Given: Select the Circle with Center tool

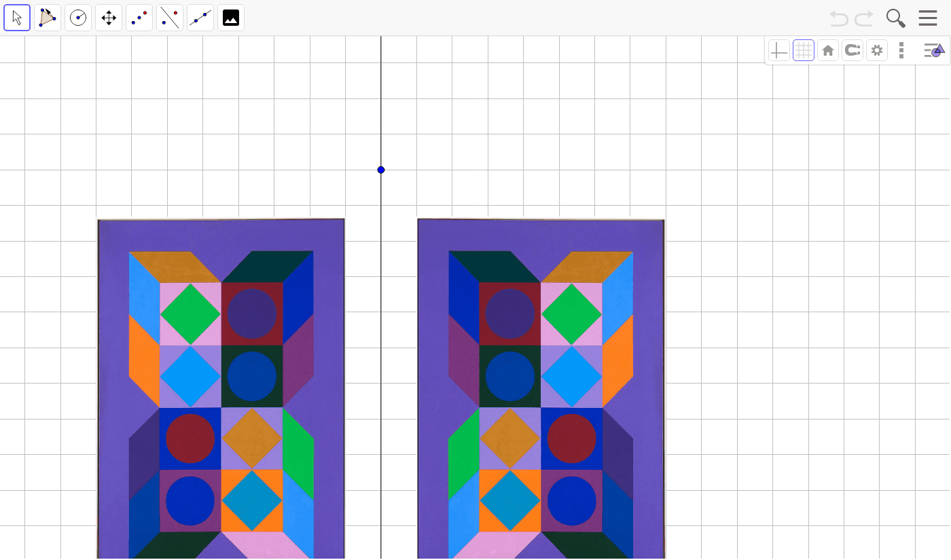Looking at the screenshot, I should [78, 18].
